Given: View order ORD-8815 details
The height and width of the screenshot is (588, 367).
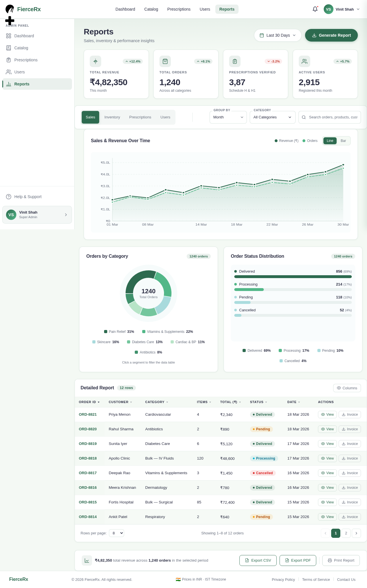Looking at the screenshot, I should coord(327,502).
